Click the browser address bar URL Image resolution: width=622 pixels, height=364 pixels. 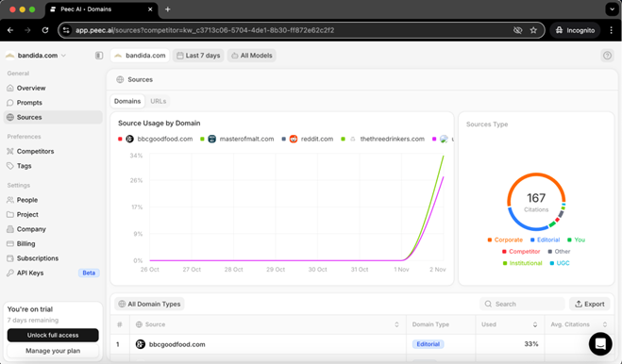pos(205,30)
